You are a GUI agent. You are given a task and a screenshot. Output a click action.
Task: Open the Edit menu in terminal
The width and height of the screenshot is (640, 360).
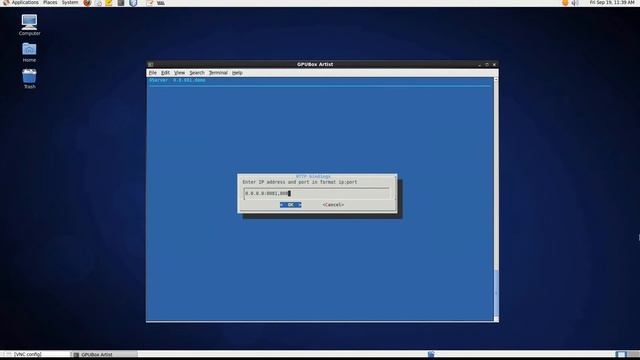[165, 73]
